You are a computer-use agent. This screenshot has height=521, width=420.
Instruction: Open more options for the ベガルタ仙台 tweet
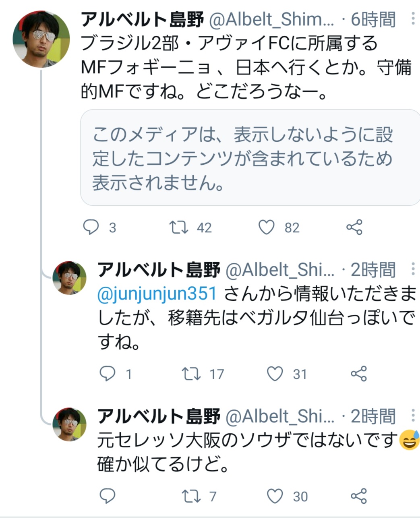[x=413, y=269]
